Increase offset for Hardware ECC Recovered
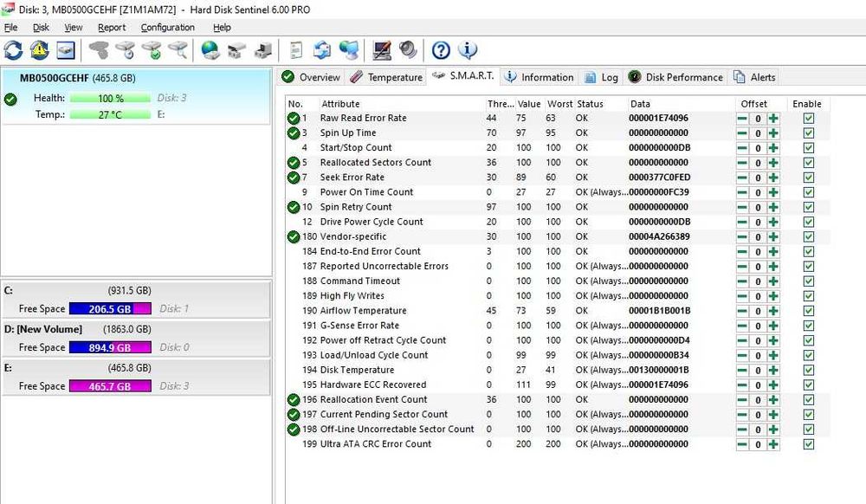Viewport: 866px width, 504px height. coord(773,385)
